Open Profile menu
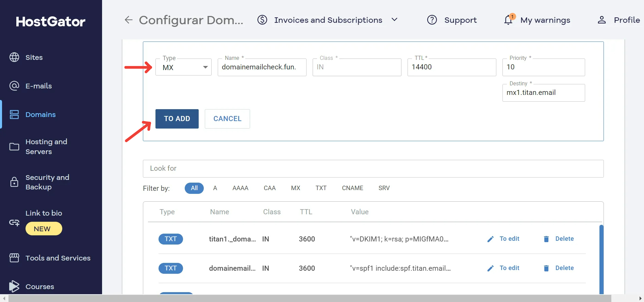The image size is (644, 302). tap(627, 20)
